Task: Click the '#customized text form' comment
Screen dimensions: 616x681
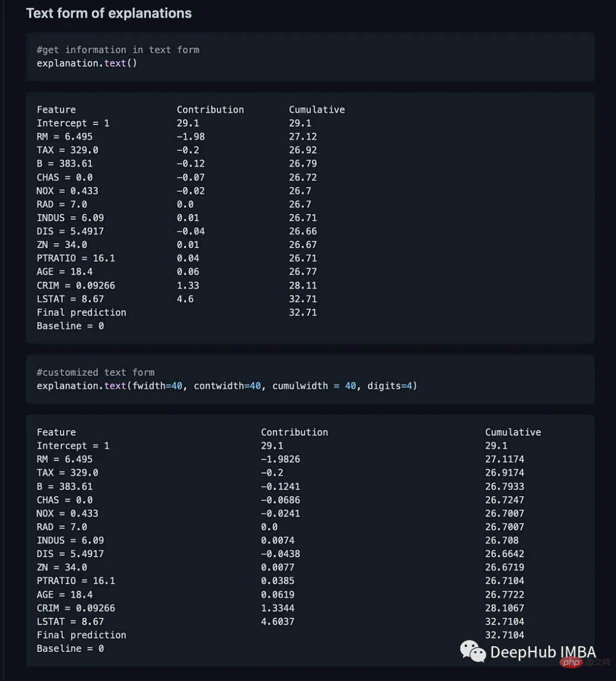Action: 95,372
